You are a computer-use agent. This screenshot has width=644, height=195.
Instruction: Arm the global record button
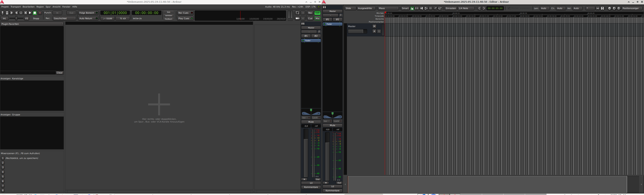point(40,13)
